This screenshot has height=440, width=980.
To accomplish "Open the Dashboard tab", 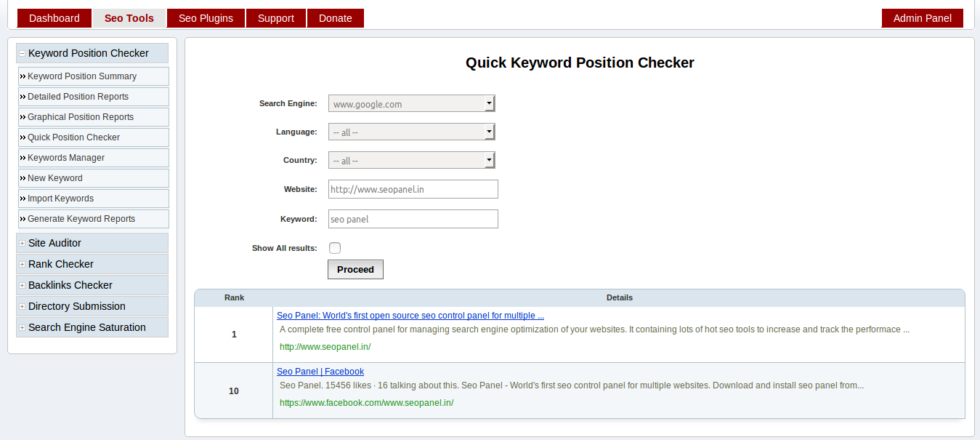I will [54, 18].
